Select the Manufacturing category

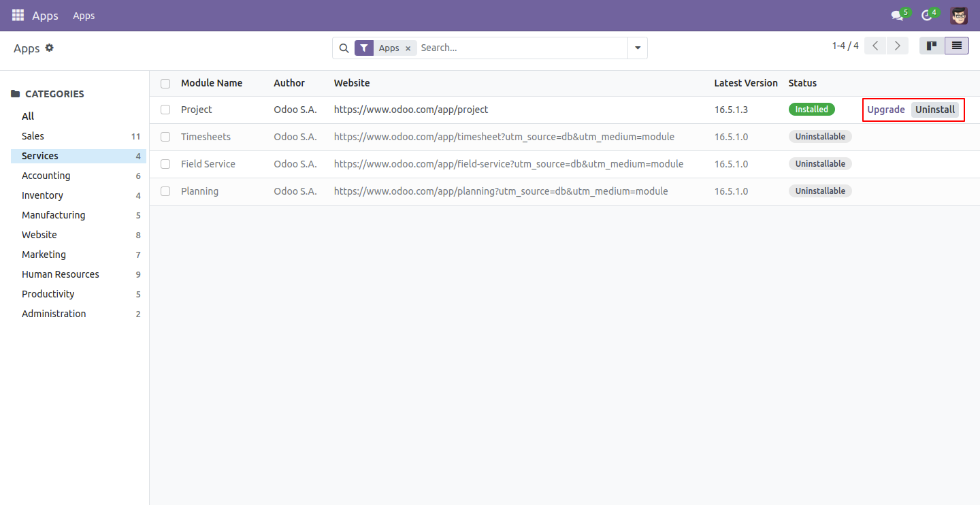[x=80, y=215]
